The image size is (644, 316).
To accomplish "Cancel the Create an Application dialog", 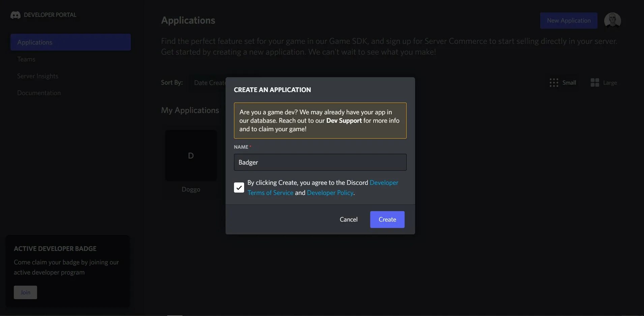I will pos(348,220).
